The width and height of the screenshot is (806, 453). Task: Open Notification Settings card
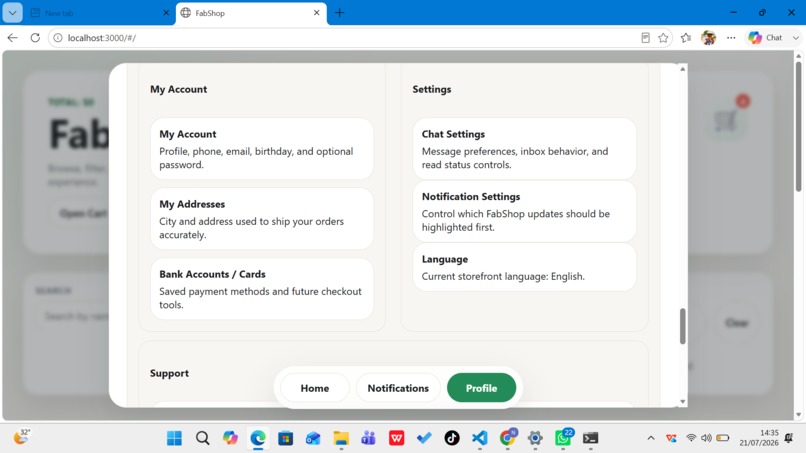tap(524, 211)
